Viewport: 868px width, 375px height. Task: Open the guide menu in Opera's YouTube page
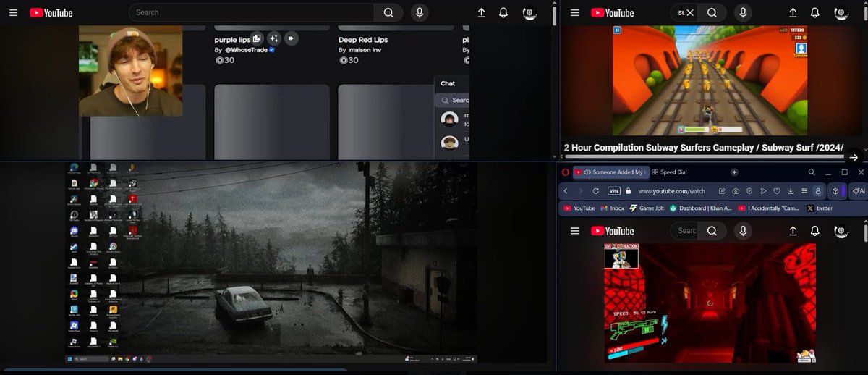pyautogui.click(x=575, y=231)
